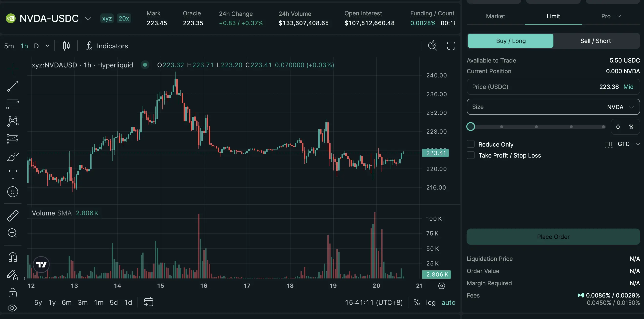This screenshot has height=319, width=644.
Task: Select the Buy / Long side
Action: (510, 41)
